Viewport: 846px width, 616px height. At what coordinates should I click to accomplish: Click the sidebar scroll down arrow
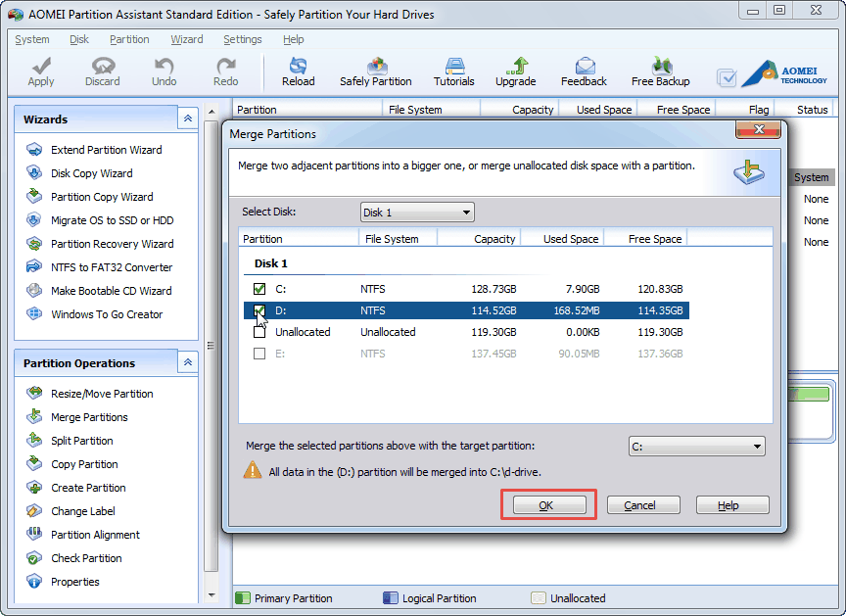coord(211,595)
